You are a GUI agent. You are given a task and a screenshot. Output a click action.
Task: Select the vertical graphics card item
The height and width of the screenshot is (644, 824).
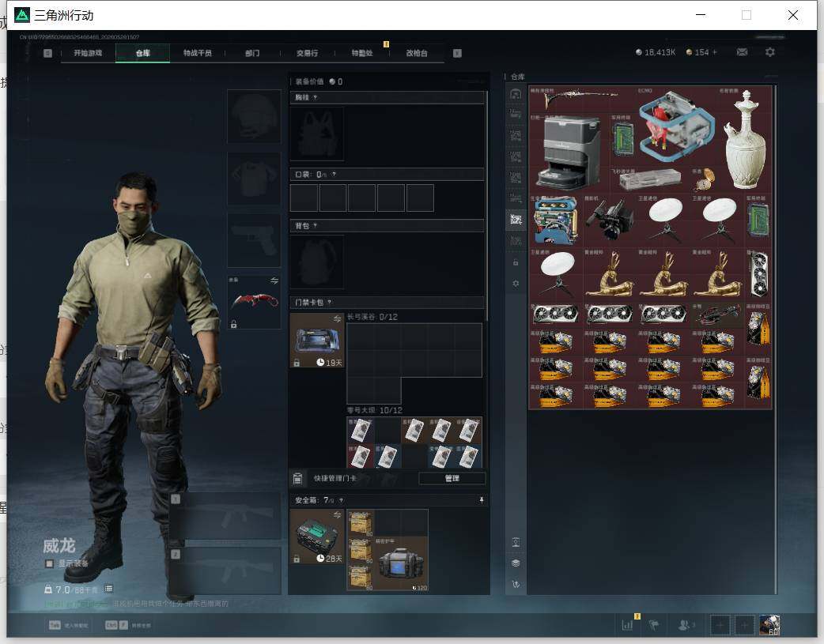pyautogui.click(x=758, y=273)
